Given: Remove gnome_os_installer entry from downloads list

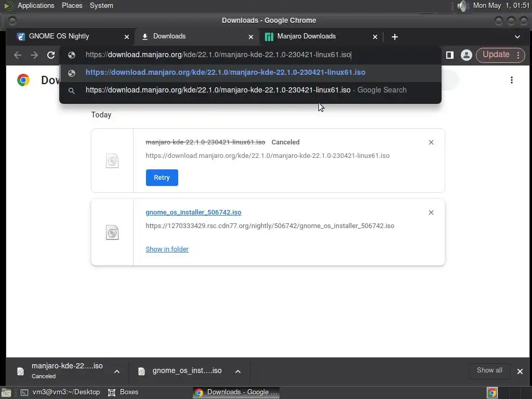Looking at the screenshot, I should (x=431, y=212).
